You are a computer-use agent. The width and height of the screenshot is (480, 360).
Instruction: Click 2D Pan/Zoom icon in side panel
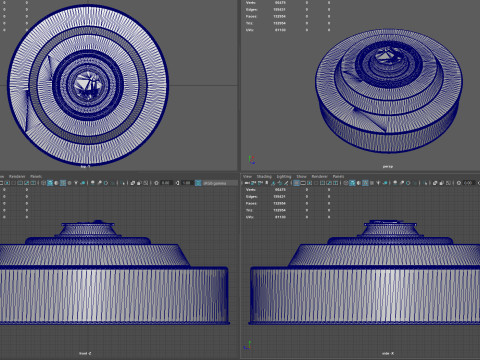280,183
